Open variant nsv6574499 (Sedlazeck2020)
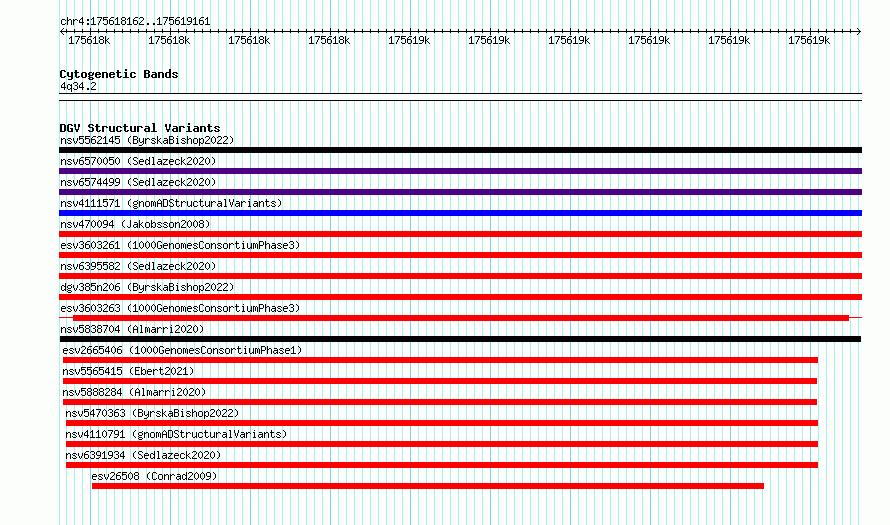Screen dimensions: 890x525 [138, 182]
